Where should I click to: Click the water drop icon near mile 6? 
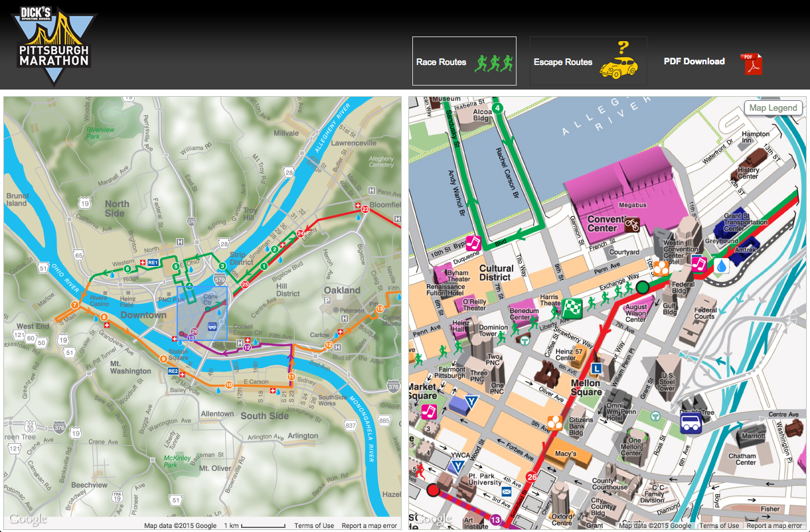(113, 273)
